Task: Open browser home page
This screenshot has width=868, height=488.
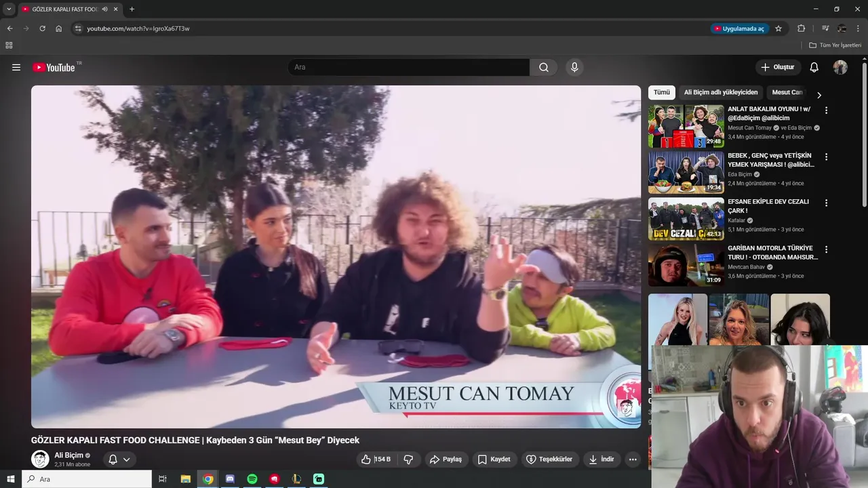Action: point(59,28)
